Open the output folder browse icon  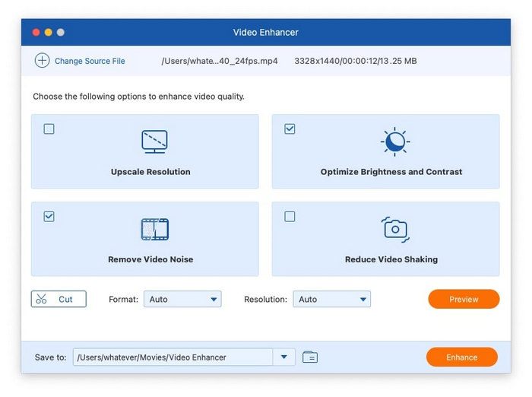point(309,357)
